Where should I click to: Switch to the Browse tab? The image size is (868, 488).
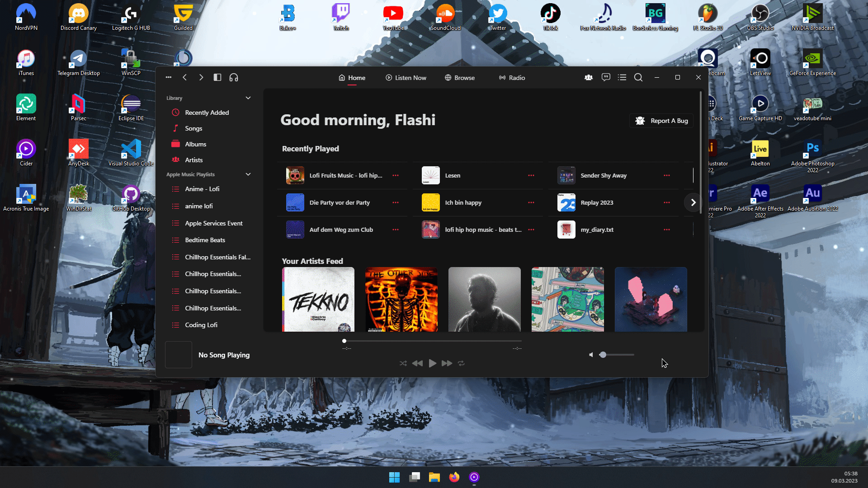click(460, 77)
